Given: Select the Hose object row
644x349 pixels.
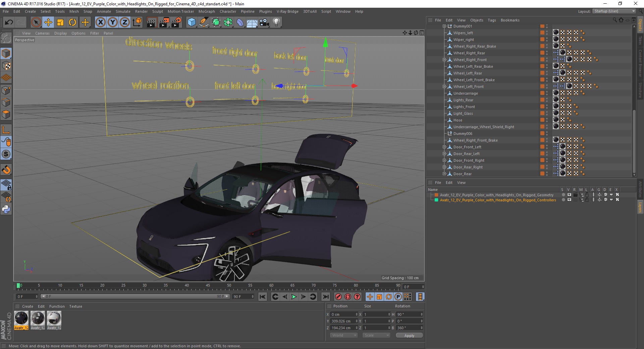Looking at the screenshot, I should pyautogui.click(x=458, y=120).
